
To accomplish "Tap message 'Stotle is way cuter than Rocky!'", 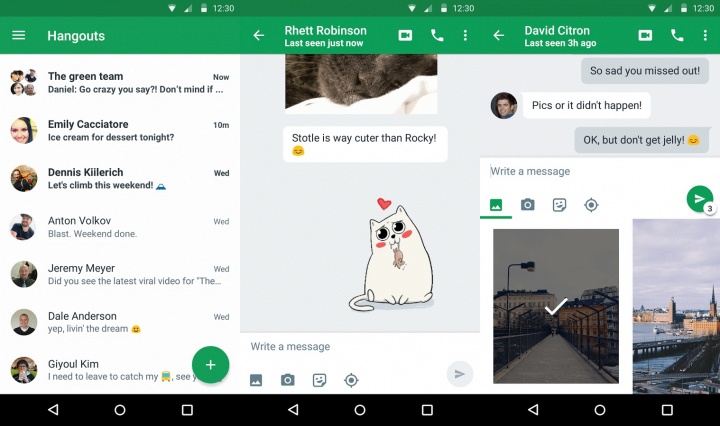I will pos(365,144).
